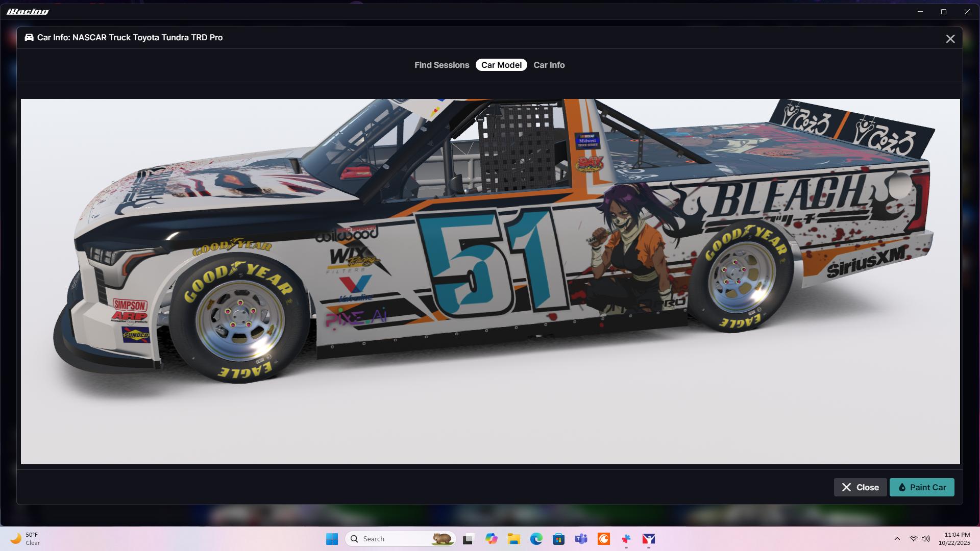The width and height of the screenshot is (980, 551).
Task: Open Crunchyroll from the taskbar
Action: click(604, 539)
